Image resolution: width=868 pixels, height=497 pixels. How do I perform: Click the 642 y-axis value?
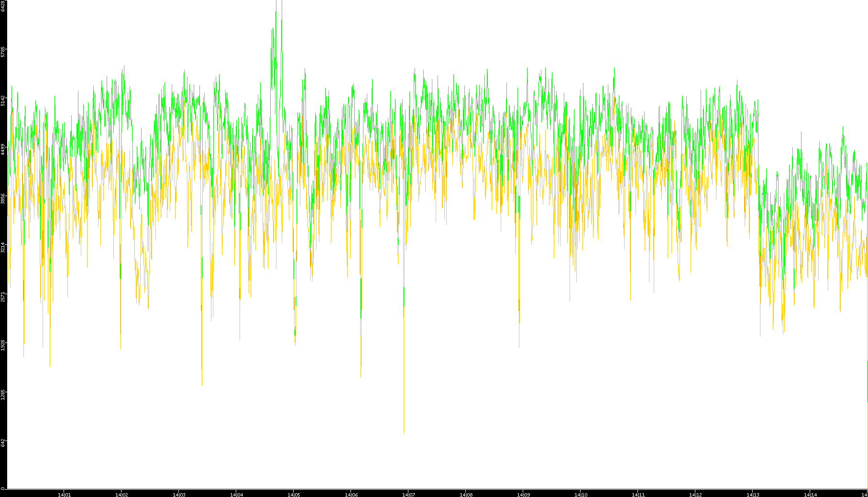click(x=3, y=443)
